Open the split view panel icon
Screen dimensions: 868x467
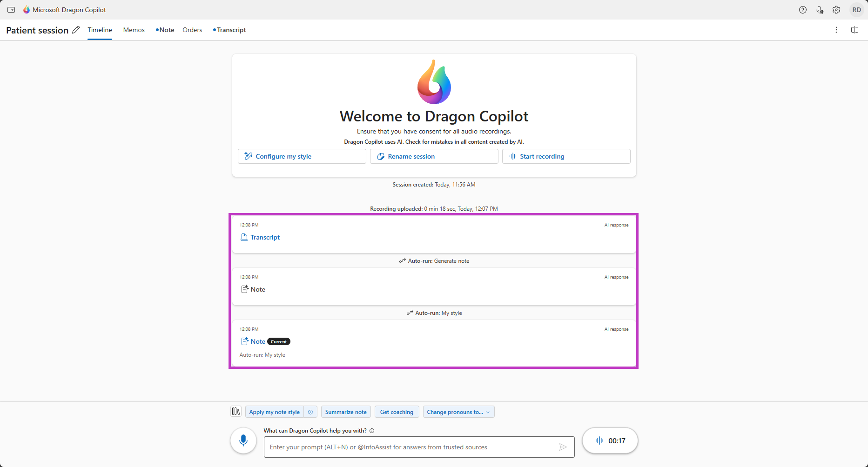pos(855,30)
